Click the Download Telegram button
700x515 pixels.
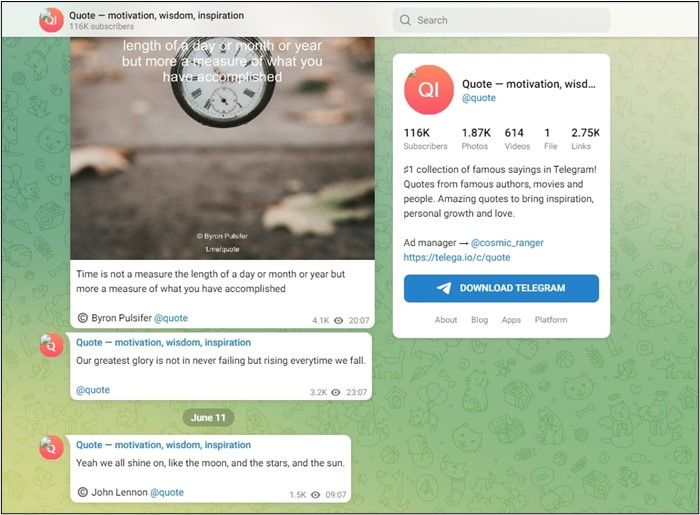point(501,288)
